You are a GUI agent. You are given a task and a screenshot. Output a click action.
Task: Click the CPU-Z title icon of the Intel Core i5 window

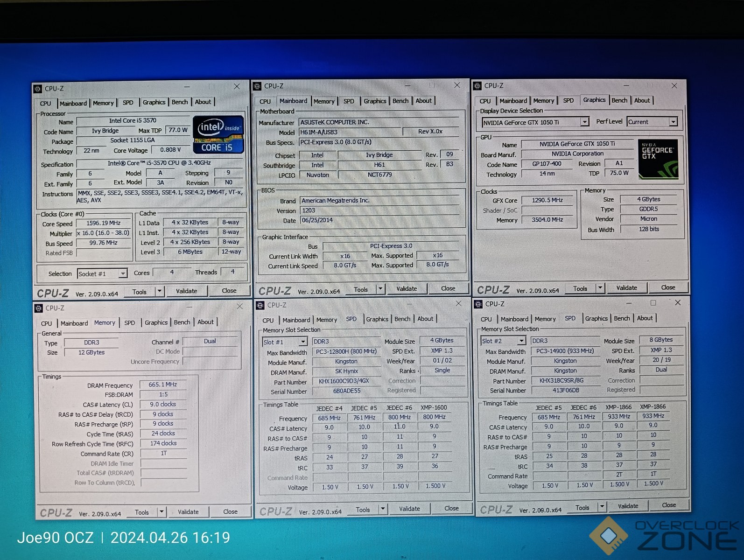(x=38, y=89)
